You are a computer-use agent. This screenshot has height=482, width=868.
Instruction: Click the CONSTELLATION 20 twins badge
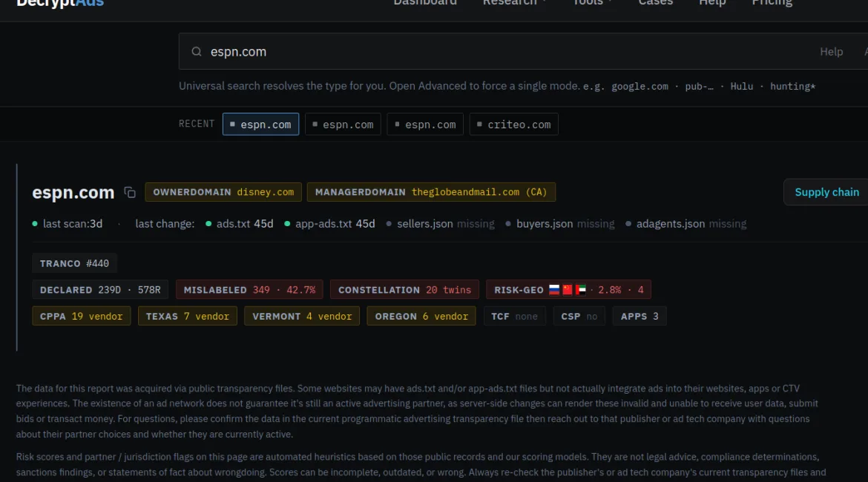404,289
